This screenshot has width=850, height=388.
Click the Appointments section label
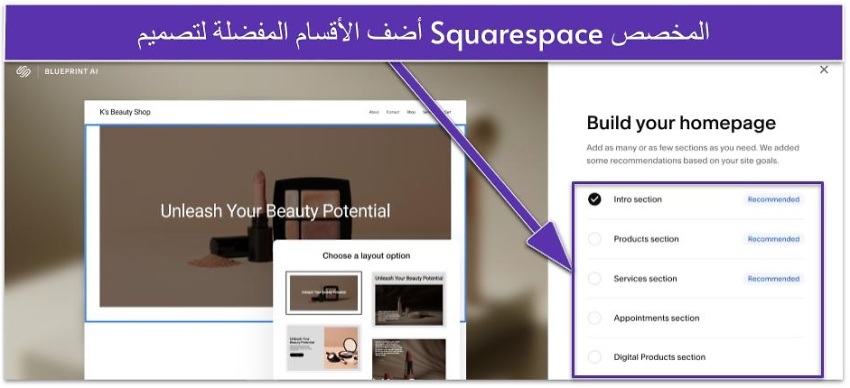coord(656,318)
